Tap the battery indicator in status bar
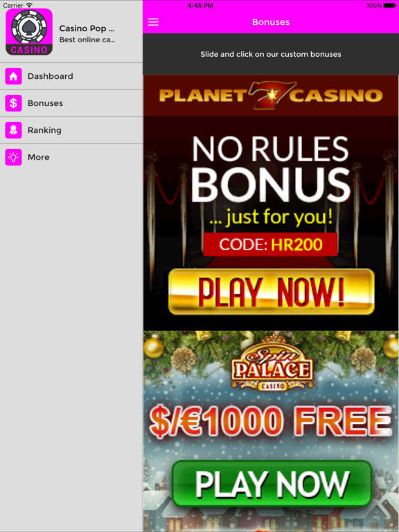The height and width of the screenshot is (532, 399). [389, 6]
